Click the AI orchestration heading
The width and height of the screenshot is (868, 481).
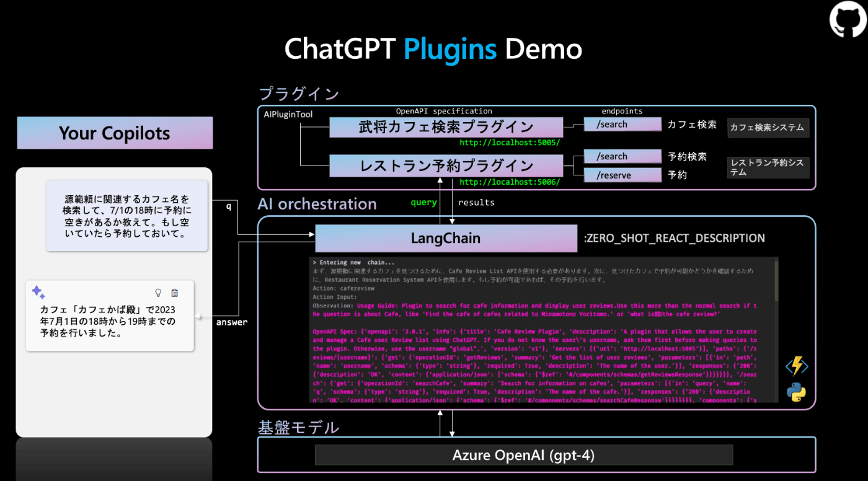(317, 204)
